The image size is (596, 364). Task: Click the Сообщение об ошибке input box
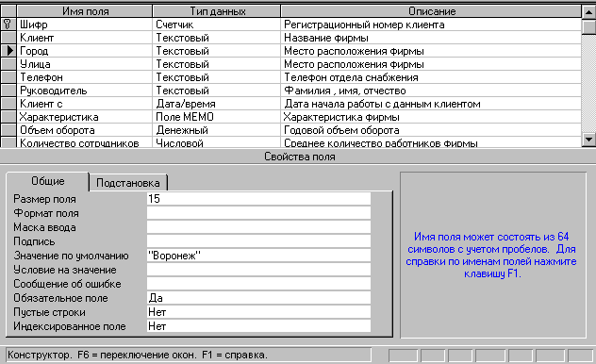coord(258,284)
